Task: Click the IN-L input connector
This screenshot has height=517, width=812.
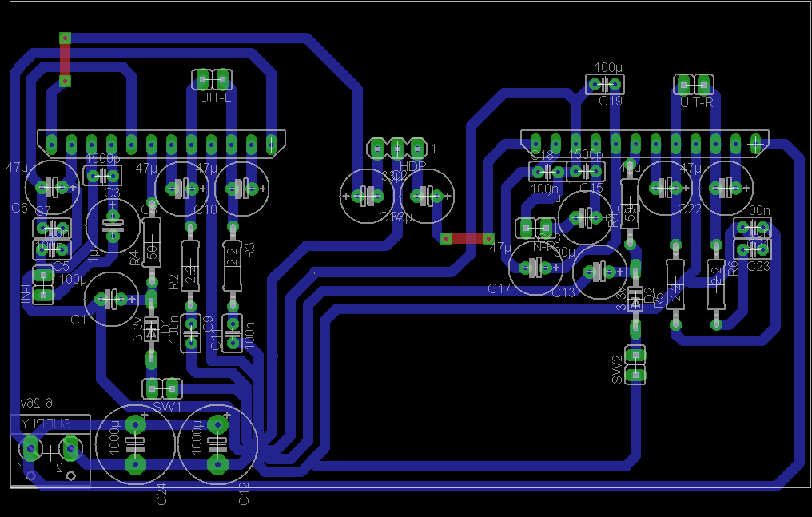Action: click(43, 285)
